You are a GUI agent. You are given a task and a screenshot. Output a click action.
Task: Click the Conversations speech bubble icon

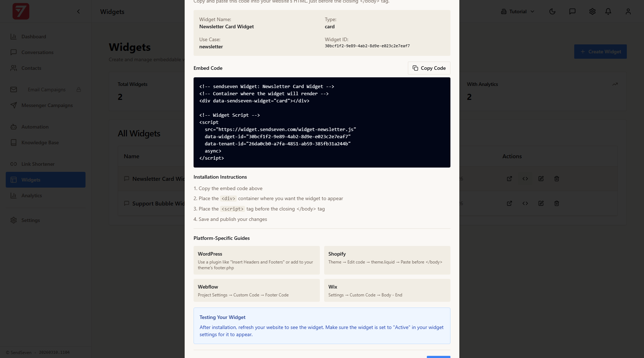pyautogui.click(x=14, y=52)
